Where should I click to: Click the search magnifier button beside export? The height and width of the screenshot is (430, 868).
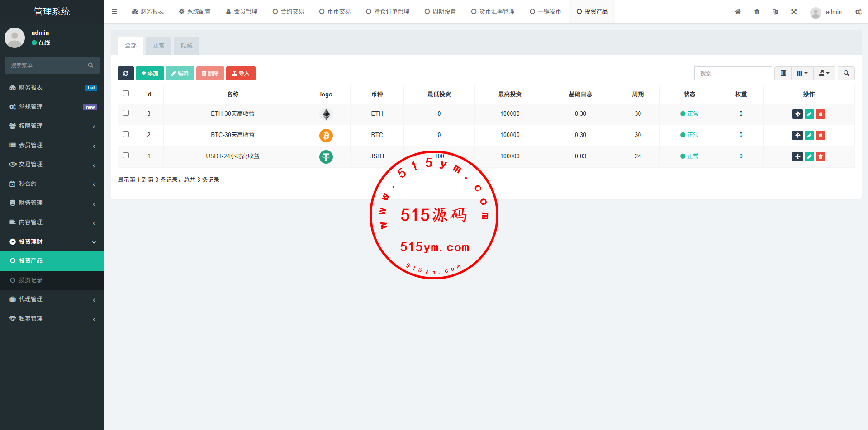(x=846, y=73)
